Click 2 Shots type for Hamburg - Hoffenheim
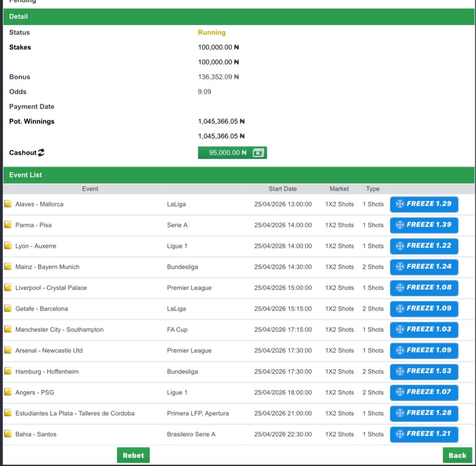This screenshot has width=476, height=466. [373, 372]
